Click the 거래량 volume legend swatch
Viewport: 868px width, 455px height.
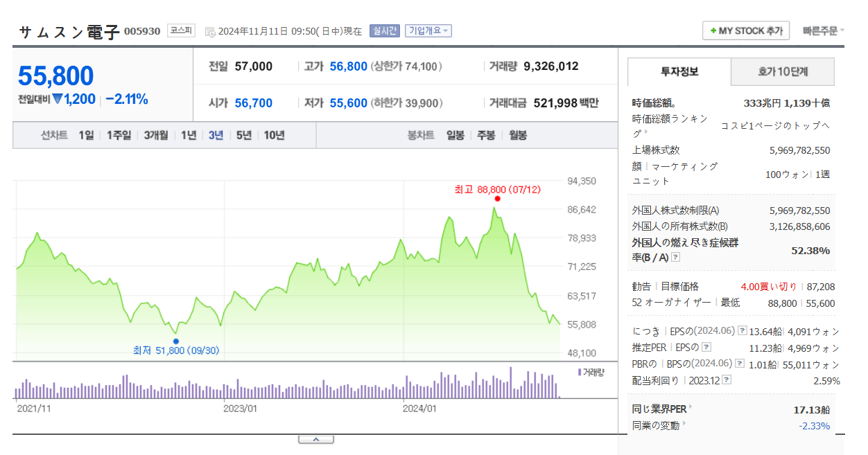(580, 372)
